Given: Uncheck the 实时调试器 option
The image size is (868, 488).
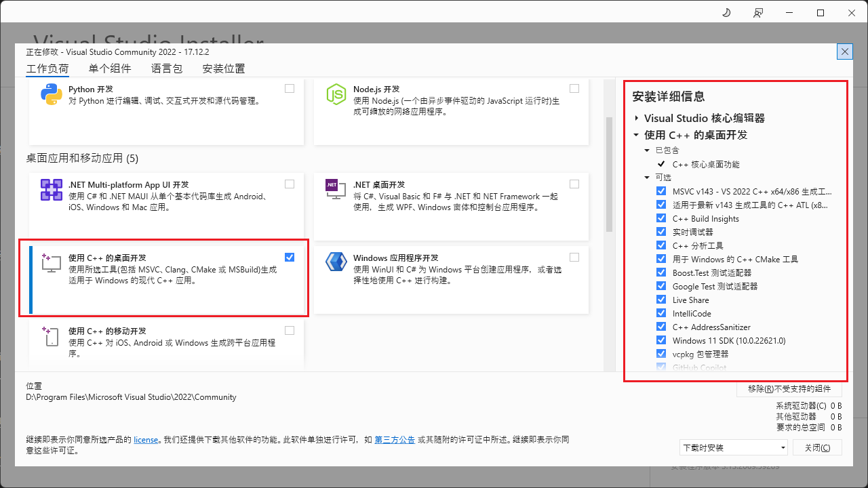Looking at the screenshot, I should [x=661, y=232].
